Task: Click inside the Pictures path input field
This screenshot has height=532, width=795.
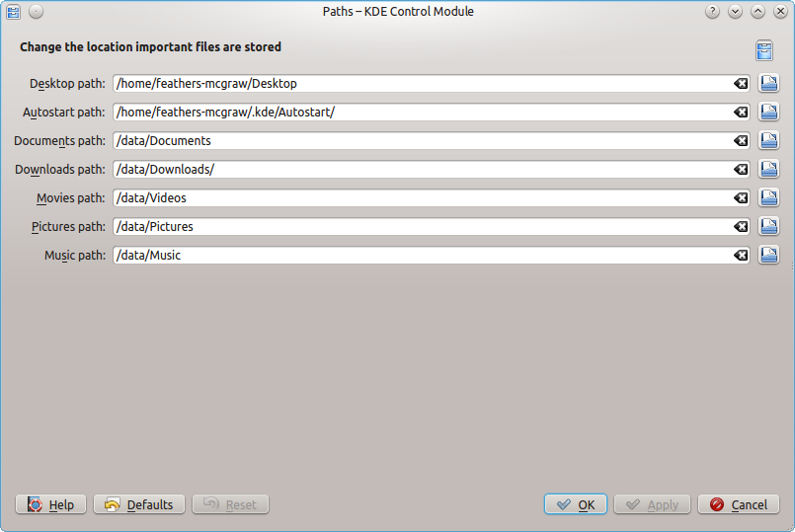Action: [425, 227]
